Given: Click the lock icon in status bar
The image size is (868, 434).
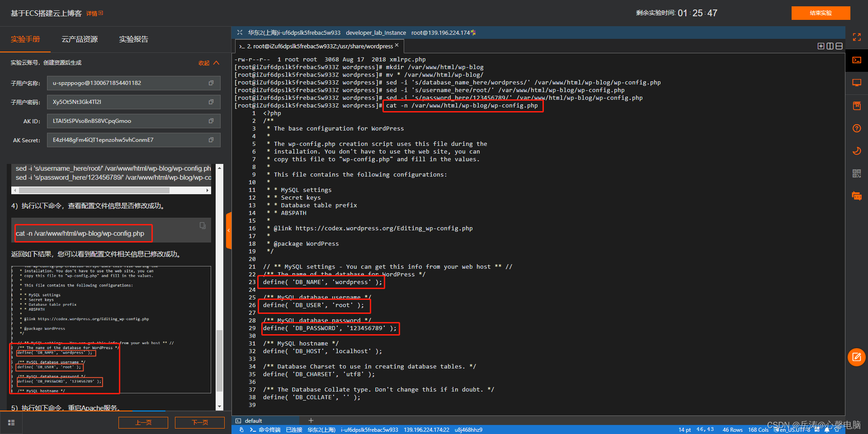Looking at the screenshot, I should (x=241, y=430).
